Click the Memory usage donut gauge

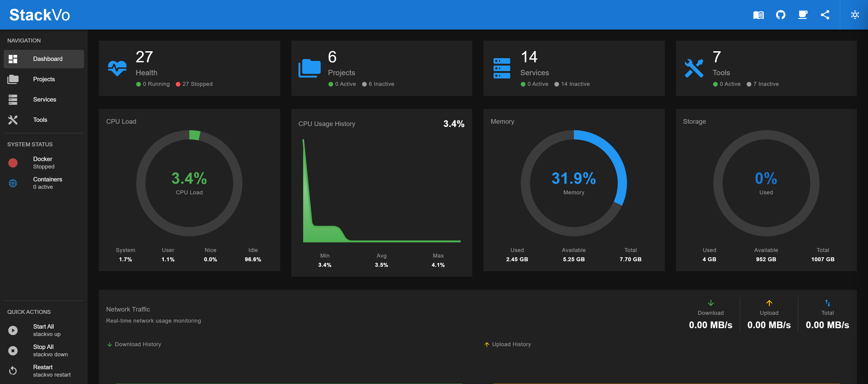[574, 183]
